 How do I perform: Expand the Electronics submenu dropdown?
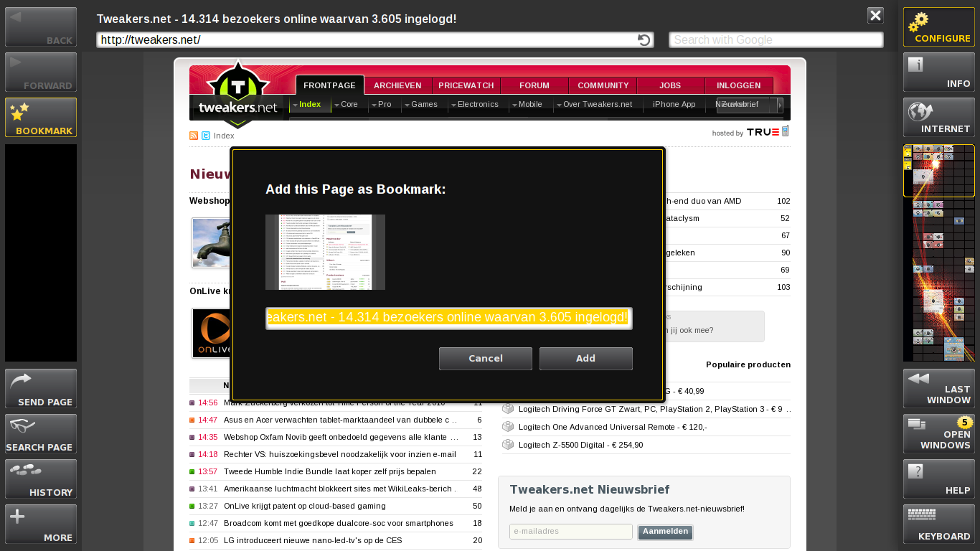coord(453,105)
